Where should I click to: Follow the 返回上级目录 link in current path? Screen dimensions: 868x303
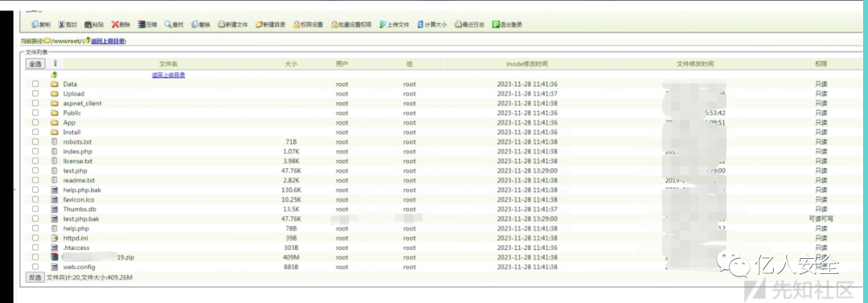click(x=108, y=41)
